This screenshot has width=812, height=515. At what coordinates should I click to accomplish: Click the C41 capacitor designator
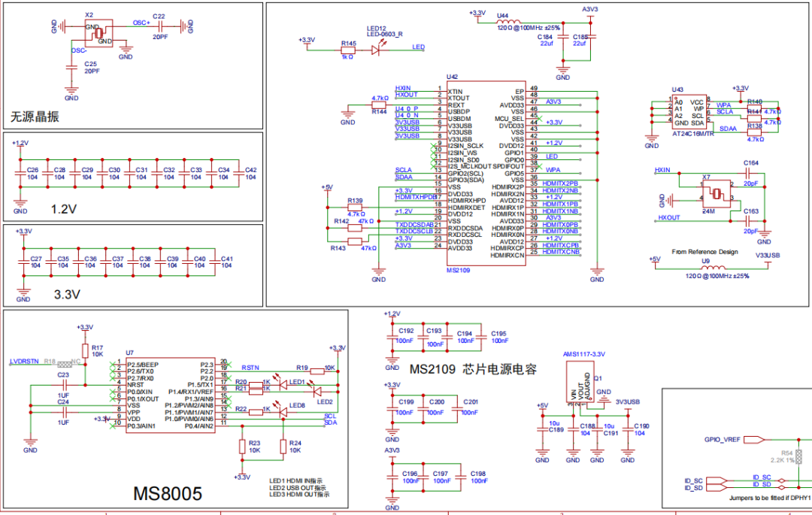pyautogui.click(x=227, y=259)
